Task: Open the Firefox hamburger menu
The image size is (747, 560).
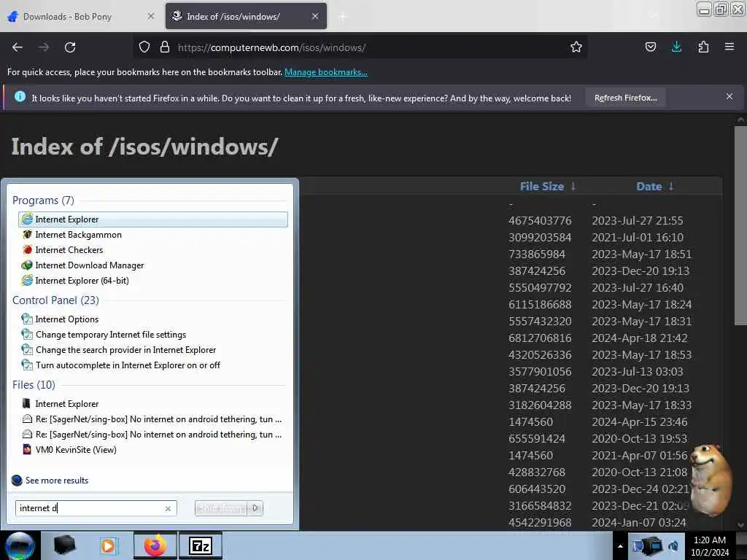Action: click(729, 47)
